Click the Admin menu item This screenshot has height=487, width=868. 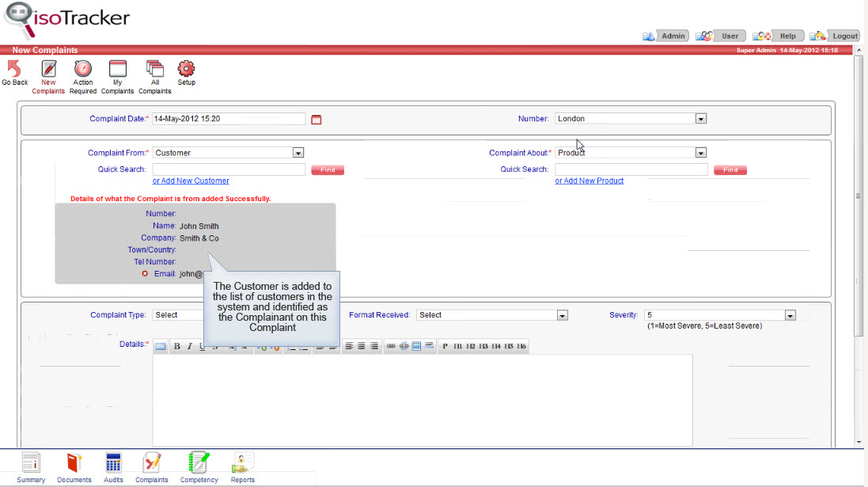(x=672, y=36)
